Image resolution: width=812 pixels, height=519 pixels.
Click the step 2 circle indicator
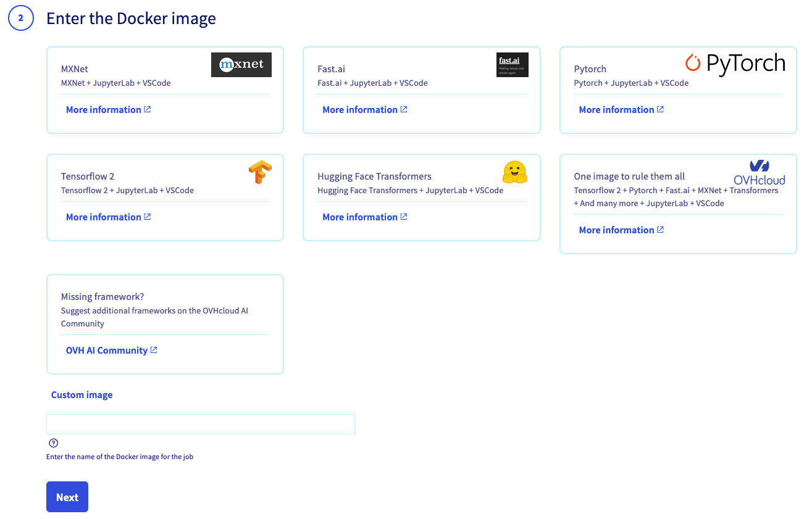tap(20, 19)
